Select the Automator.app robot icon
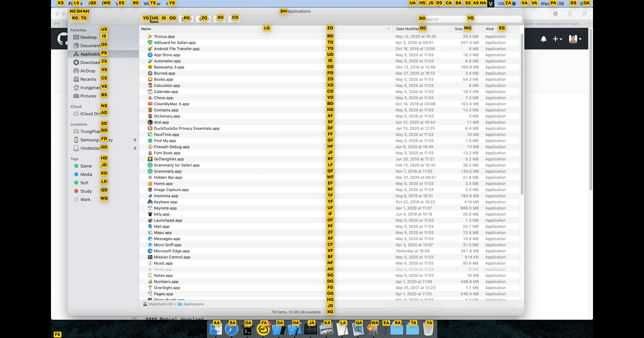 (x=150, y=61)
